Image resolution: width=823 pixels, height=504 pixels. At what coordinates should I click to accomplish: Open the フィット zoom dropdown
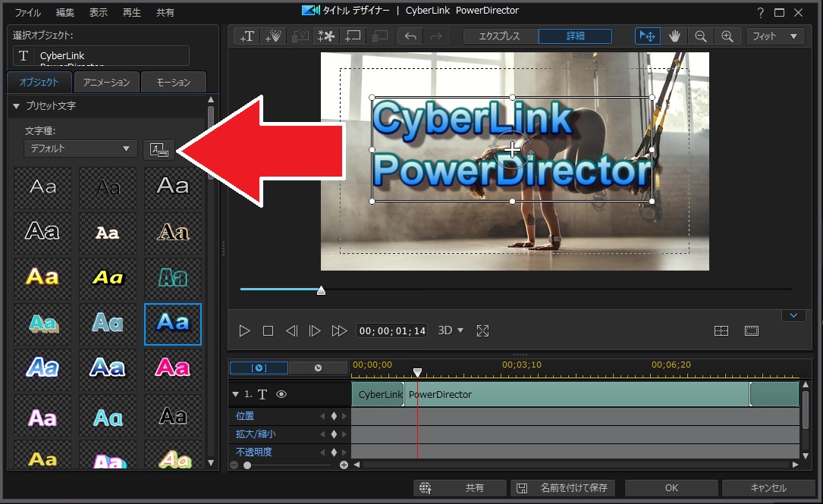(x=774, y=36)
